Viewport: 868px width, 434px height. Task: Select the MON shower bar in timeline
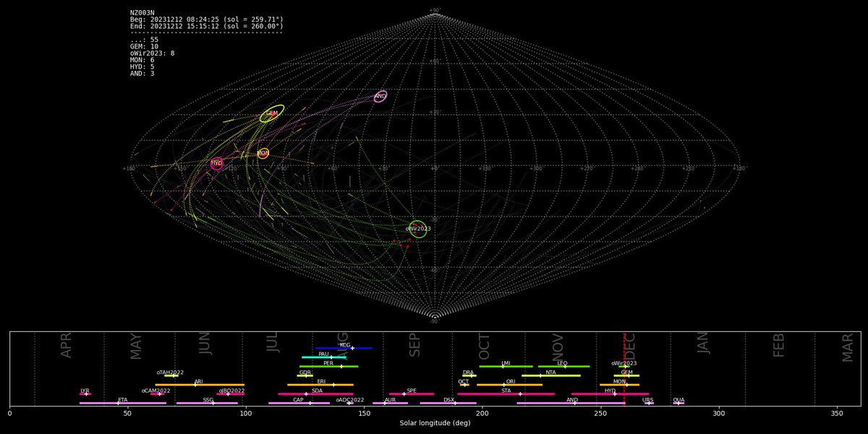619,385
